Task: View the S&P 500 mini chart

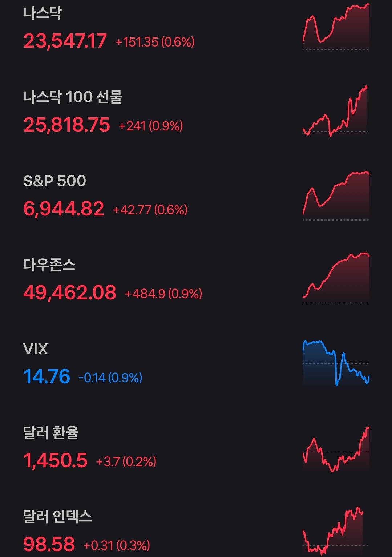Action: 336,195
